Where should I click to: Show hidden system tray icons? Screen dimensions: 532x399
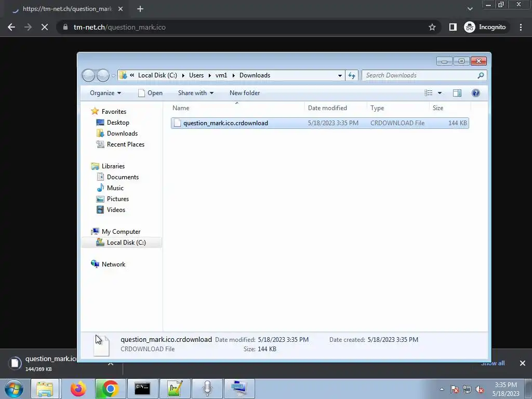point(442,390)
